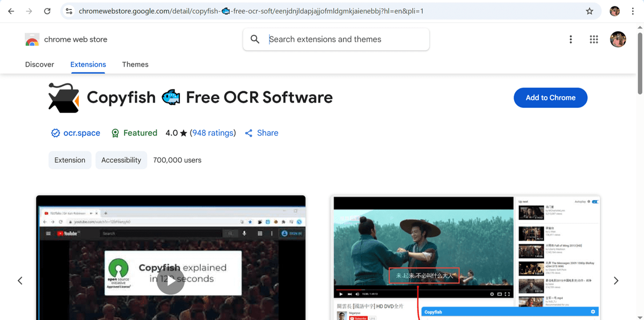Click the site information icon in address bar
This screenshot has width=644, height=320.
[69, 11]
